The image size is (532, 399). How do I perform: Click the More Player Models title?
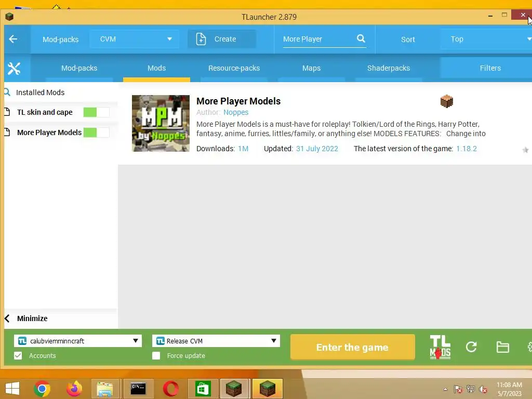[238, 101]
